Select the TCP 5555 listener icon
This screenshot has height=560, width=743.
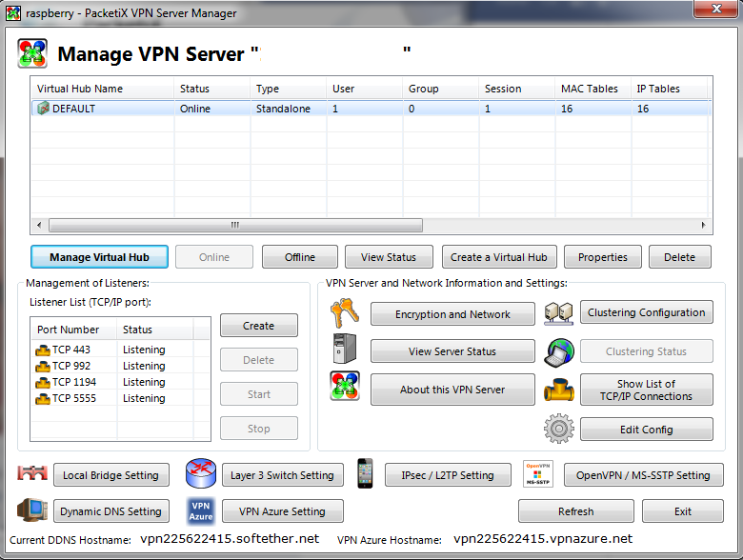pyautogui.click(x=43, y=398)
